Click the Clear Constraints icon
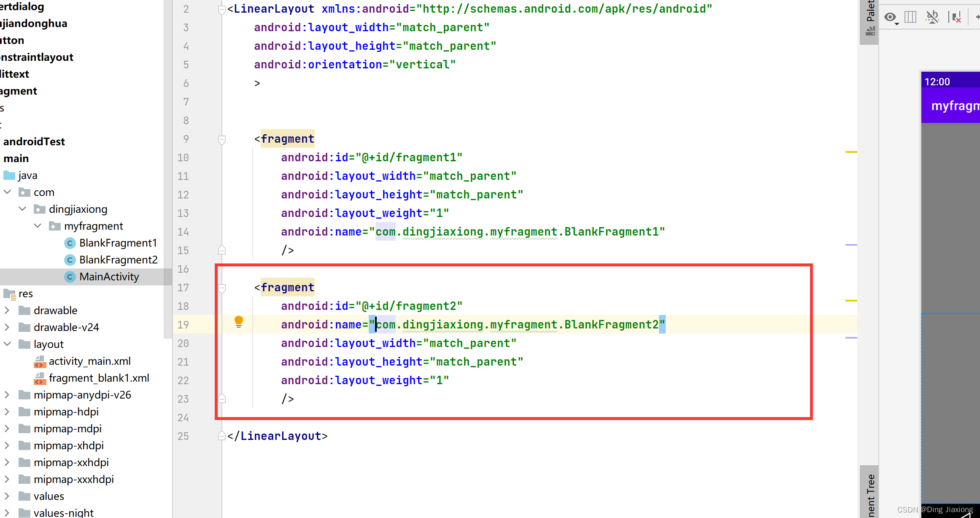980x518 pixels. tap(955, 17)
